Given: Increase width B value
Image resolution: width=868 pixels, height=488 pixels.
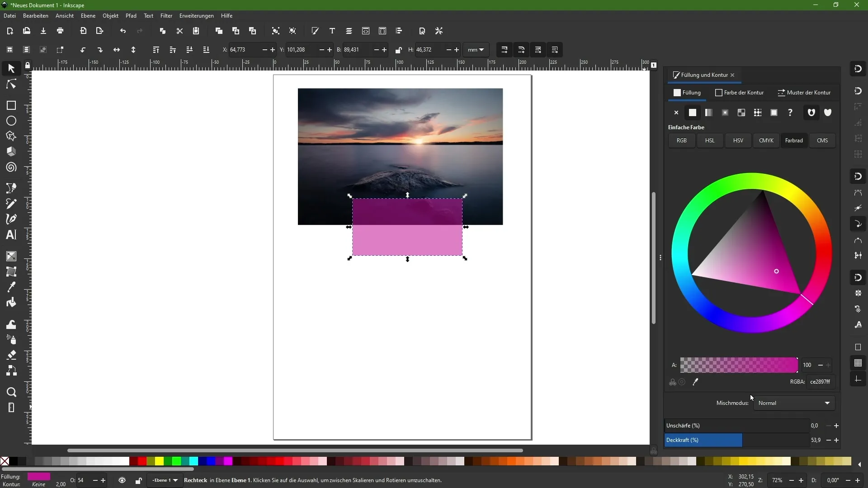Looking at the screenshot, I should [x=384, y=50].
